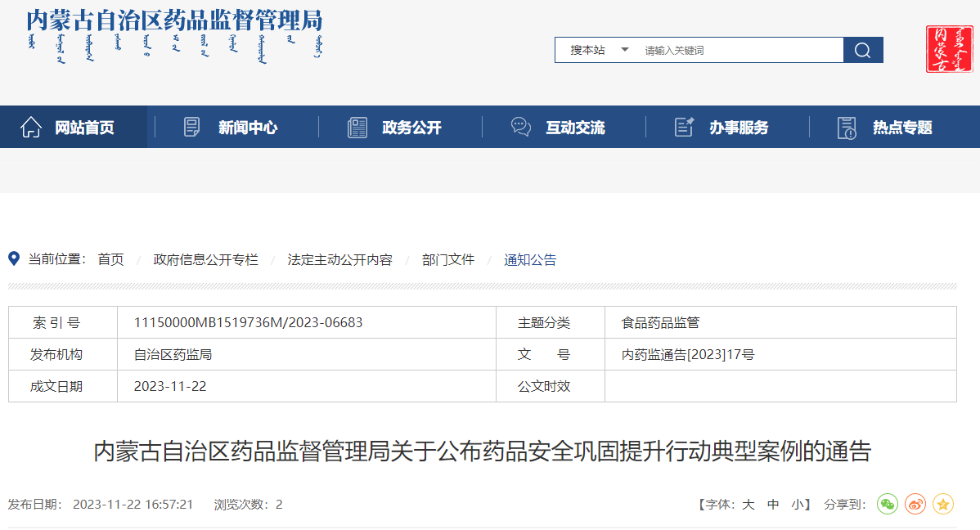
Task: Open 通知公告 breadcrumb link
Action: tap(530, 260)
